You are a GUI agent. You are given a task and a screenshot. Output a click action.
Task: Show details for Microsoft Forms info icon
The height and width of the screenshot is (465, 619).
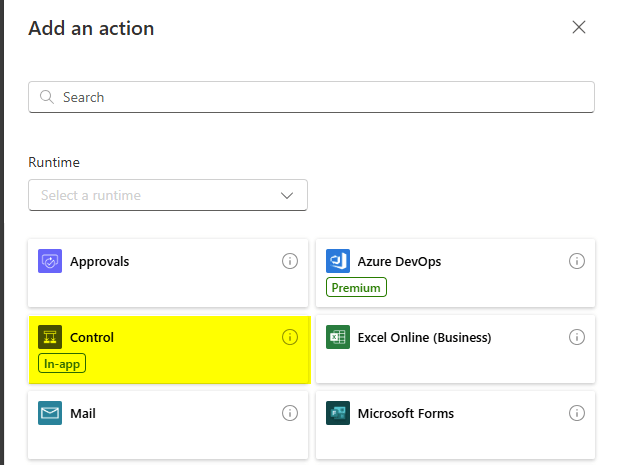[577, 413]
